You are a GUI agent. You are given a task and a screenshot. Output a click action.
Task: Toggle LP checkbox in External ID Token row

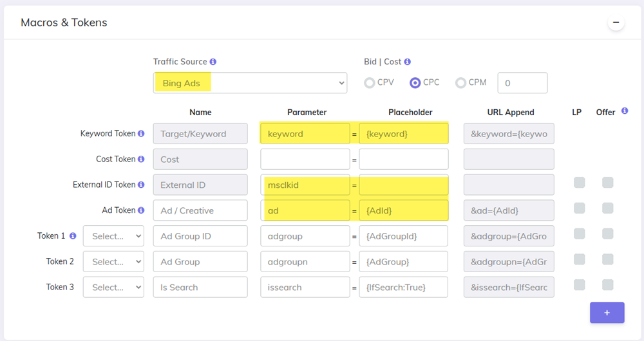point(579,183)
